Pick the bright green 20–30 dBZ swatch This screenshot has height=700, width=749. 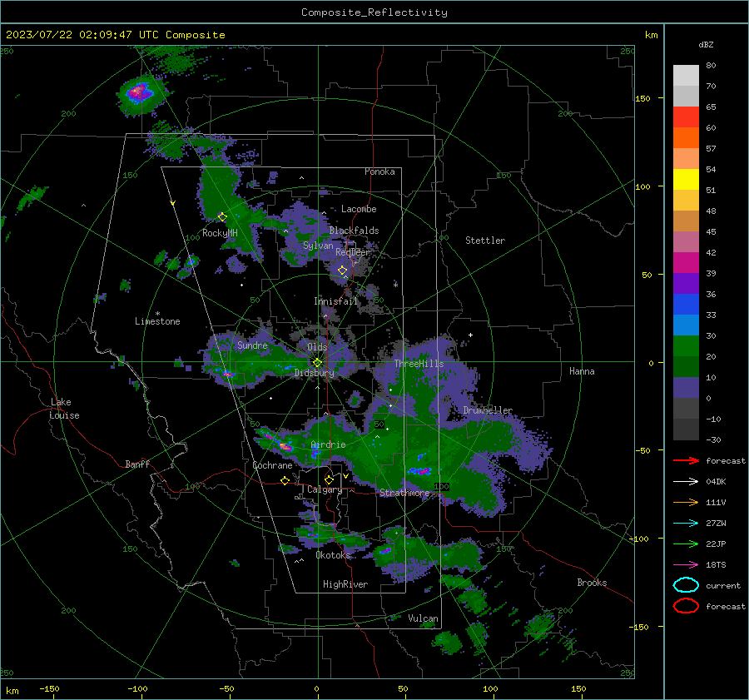tap(686, 346)
